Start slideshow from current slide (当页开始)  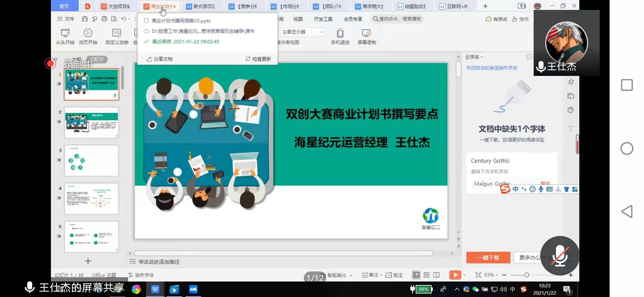point(88,33)
